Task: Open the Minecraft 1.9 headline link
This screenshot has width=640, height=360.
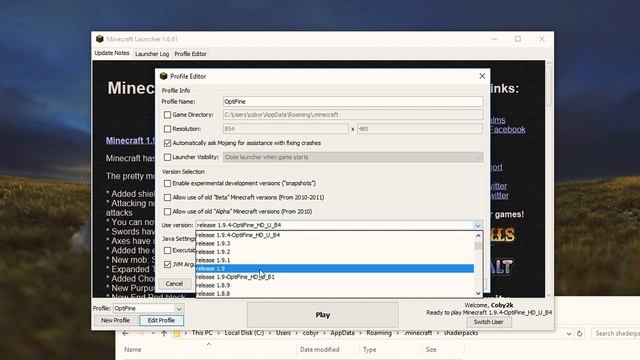Action: pos(130,140)
